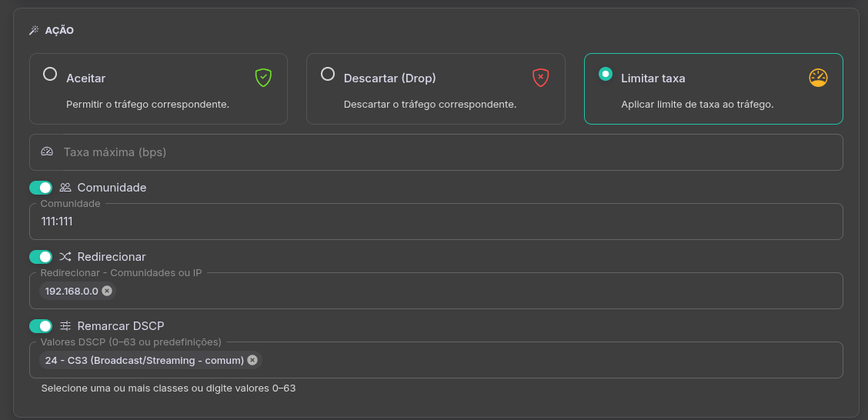The height and width of the screenshot is (420, 868).
Task: Click the people icon next to Comunidade
Action: click(65, 188)
